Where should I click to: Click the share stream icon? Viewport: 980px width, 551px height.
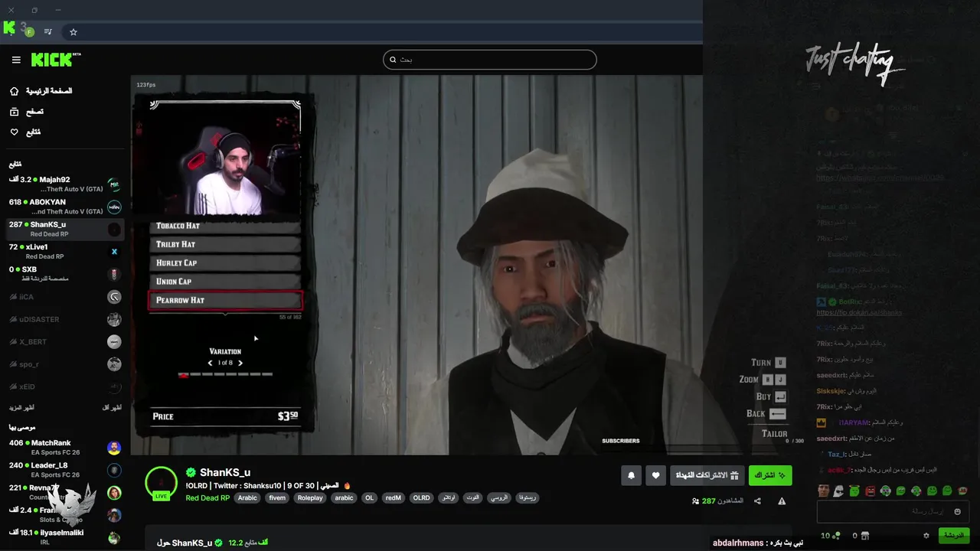click(757, 501)
